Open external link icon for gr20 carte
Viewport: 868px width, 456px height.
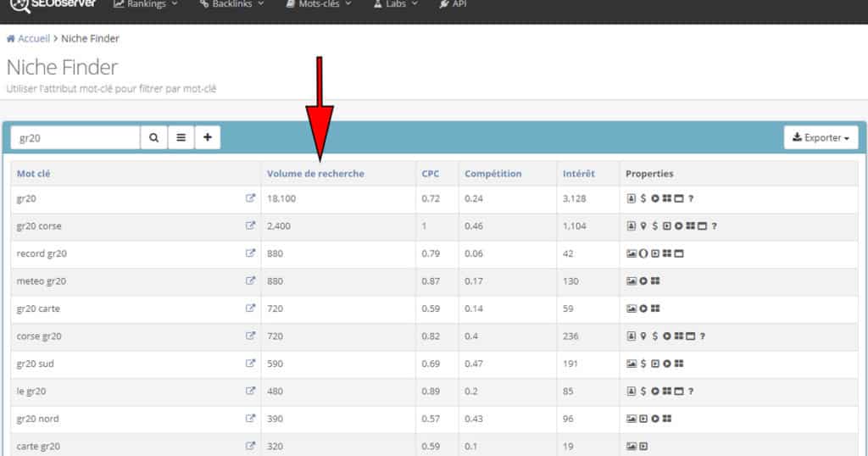click(250, 309)
